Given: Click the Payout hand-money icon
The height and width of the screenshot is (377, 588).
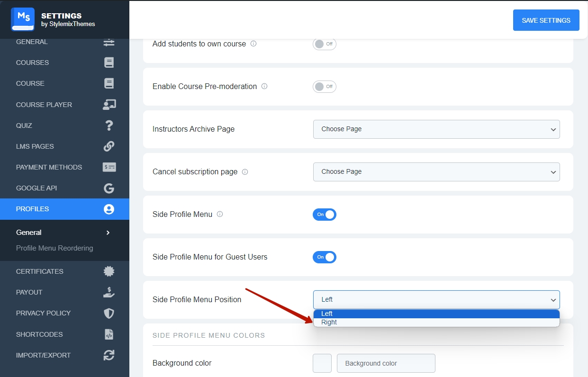Looking at the screenshot, I should (x=109, y=292).
